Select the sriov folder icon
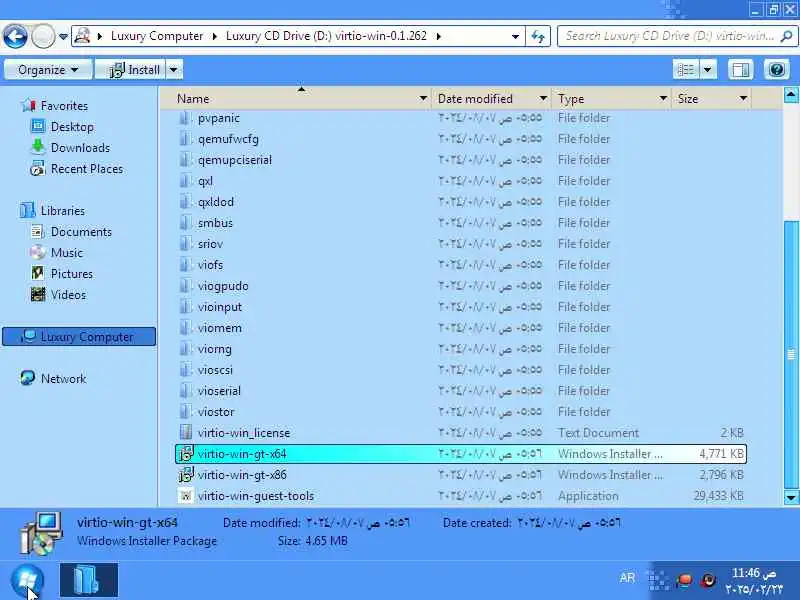This screenshot has height=600, width=800. click(x=186, y=243)
